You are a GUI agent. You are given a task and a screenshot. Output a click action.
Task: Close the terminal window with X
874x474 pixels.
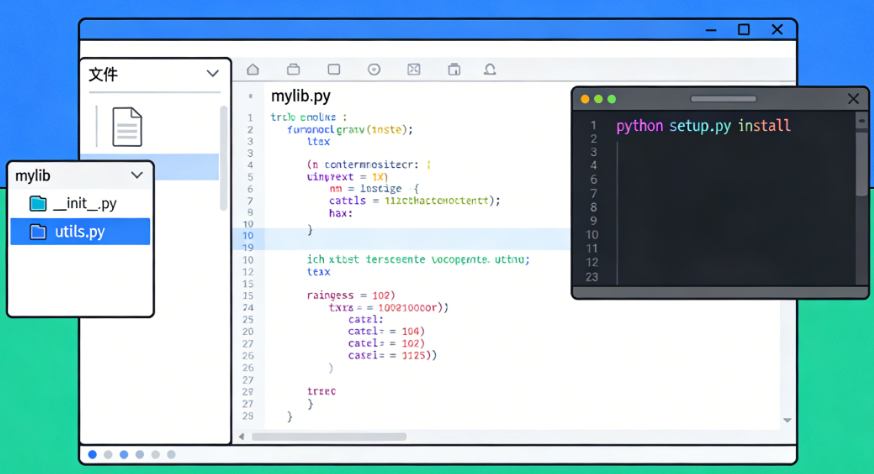click(x=853, y=99)
